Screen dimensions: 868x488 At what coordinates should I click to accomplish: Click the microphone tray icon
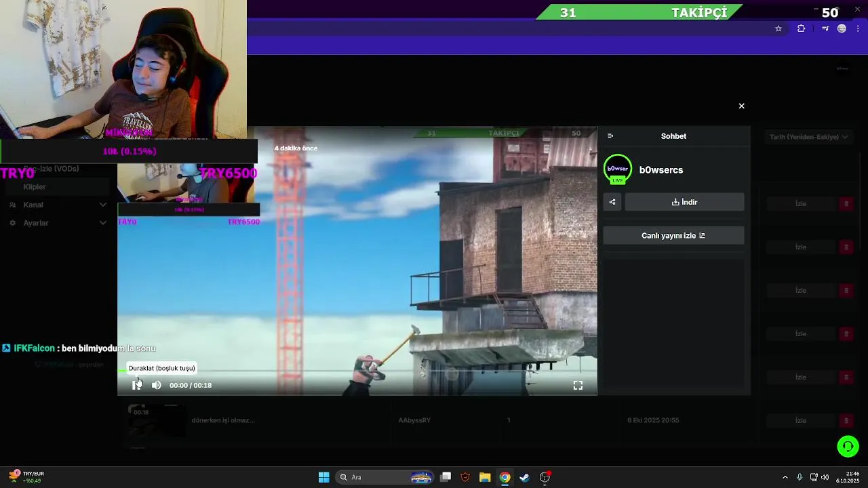pyautogui.click(x=800, y=477)
